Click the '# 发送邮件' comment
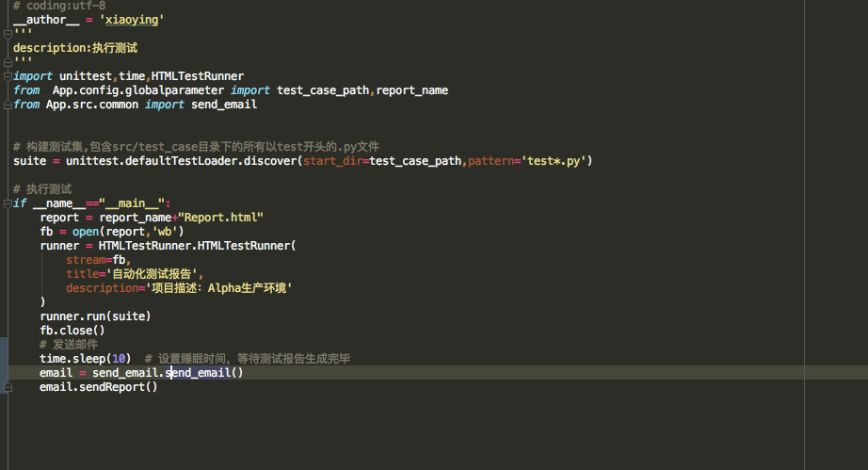Screen dimensions: 868x470 [69, 345]
